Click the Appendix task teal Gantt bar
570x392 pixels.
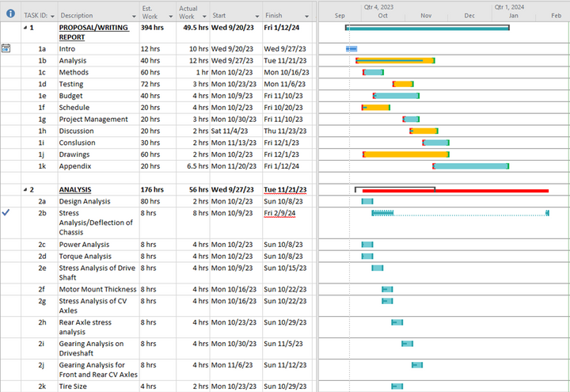coord(471,166)
